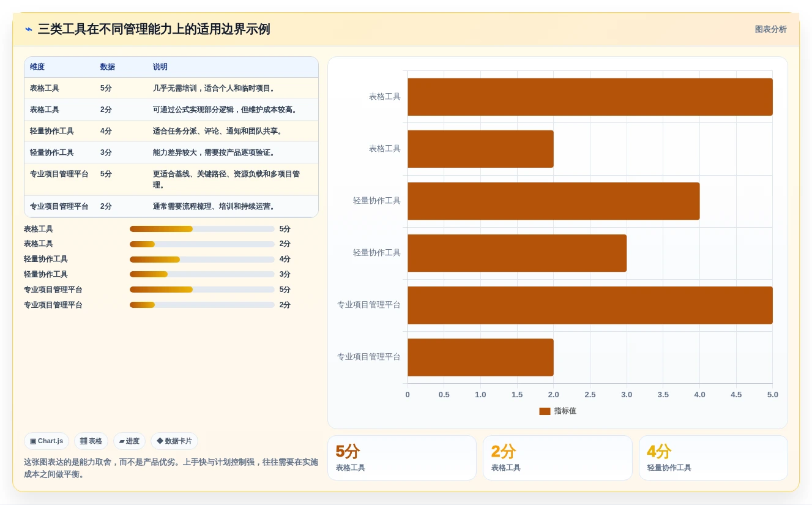The height and width of the screenshot is (505, 812).
Task: Click the 专业项目管理平台 chart bar reaching 2.0
Action: point(480,357)
